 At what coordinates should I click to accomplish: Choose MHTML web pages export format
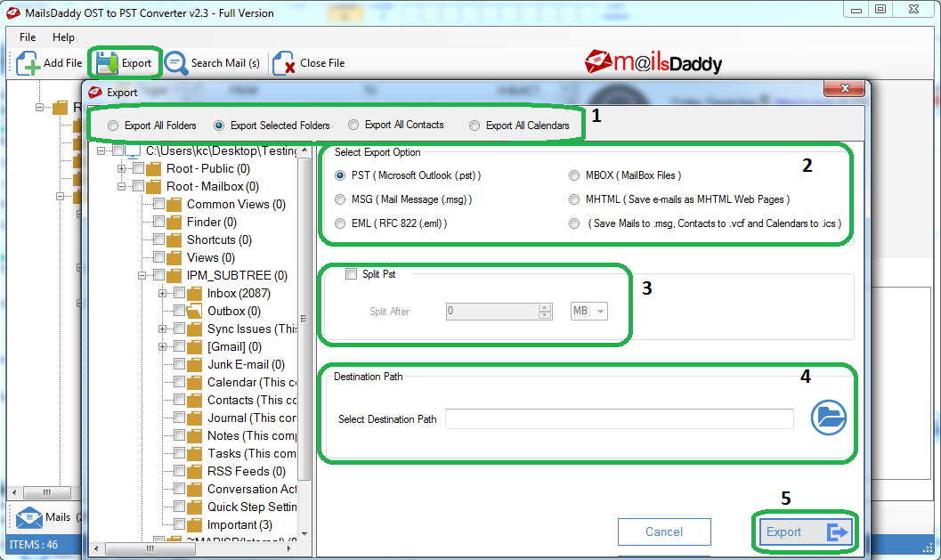tap(574, 199)
